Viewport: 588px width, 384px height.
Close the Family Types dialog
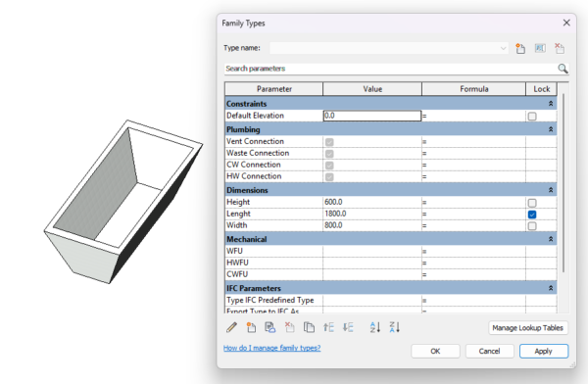pos(566,23)
